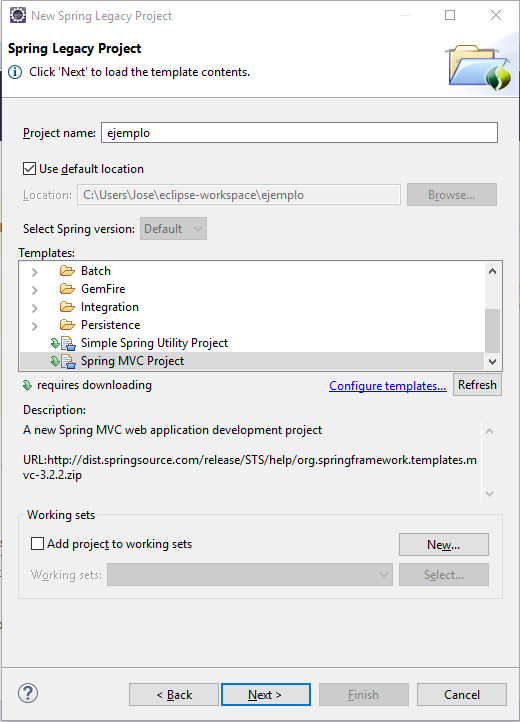Select the Simple Spring Utility Project template icon
520x722 pixels.
63,343
